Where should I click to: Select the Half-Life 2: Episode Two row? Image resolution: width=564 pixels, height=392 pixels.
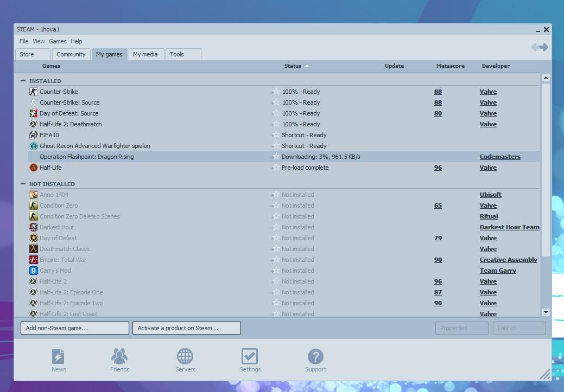(284, 303)
